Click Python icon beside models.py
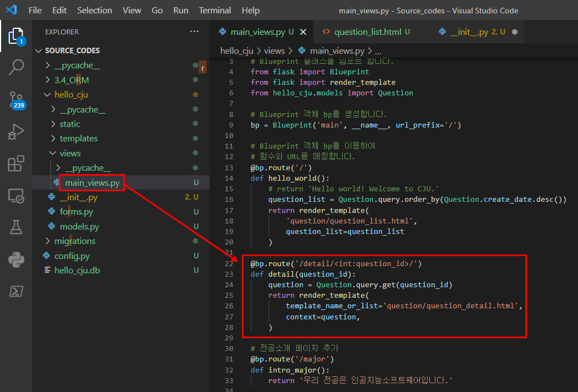The height and width of the screenshot is (392, 578). (x=52, y=226)
